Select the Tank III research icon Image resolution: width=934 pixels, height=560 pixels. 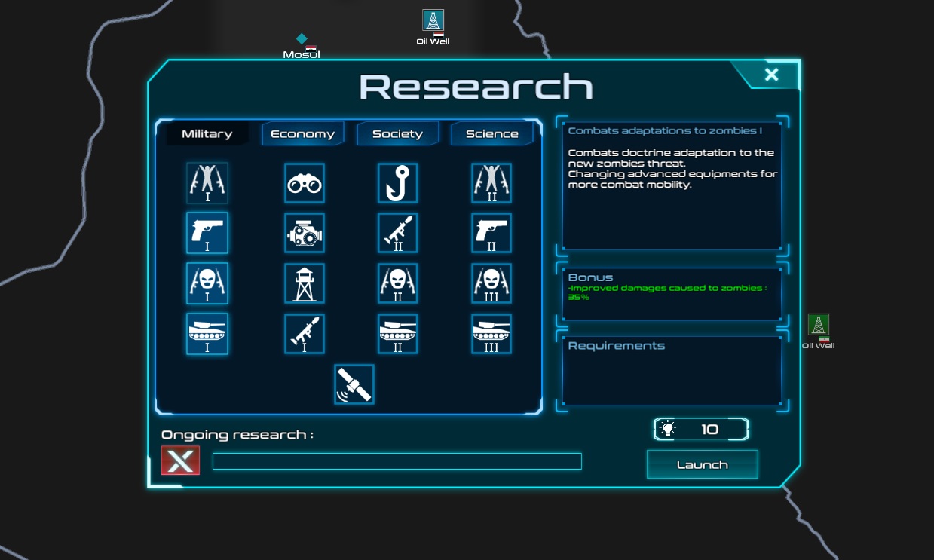[491, 334]
